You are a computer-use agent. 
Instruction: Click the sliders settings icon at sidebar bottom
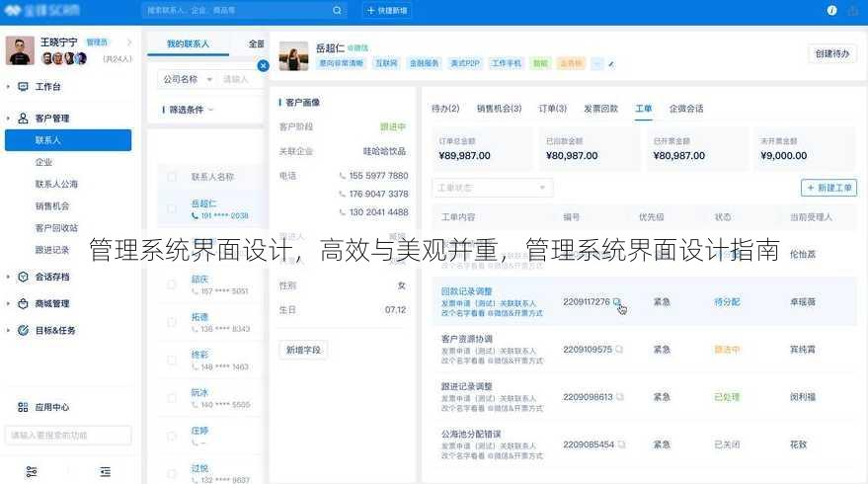point(32,472)
